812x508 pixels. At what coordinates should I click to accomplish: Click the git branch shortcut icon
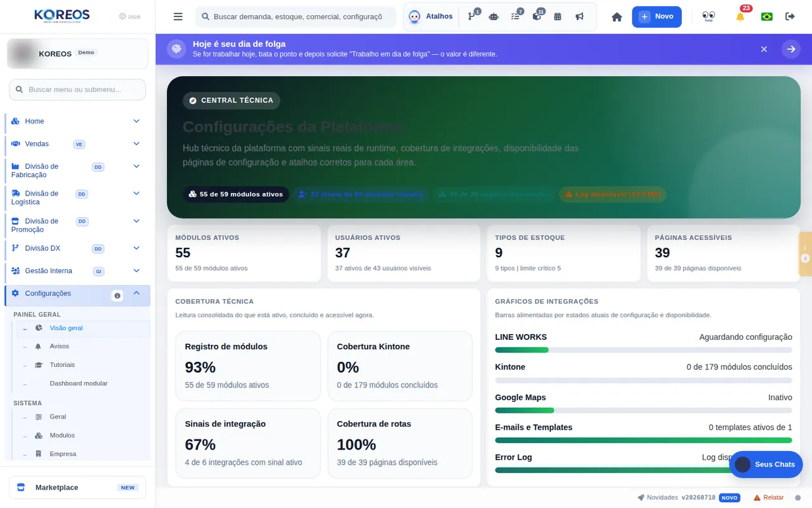(472, 17)
